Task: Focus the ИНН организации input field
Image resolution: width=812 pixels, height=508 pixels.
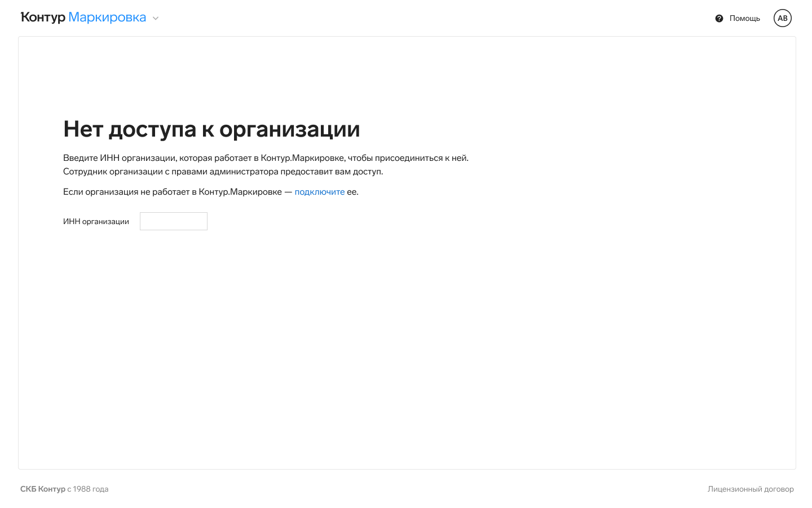Action: [x=174, y=221]
